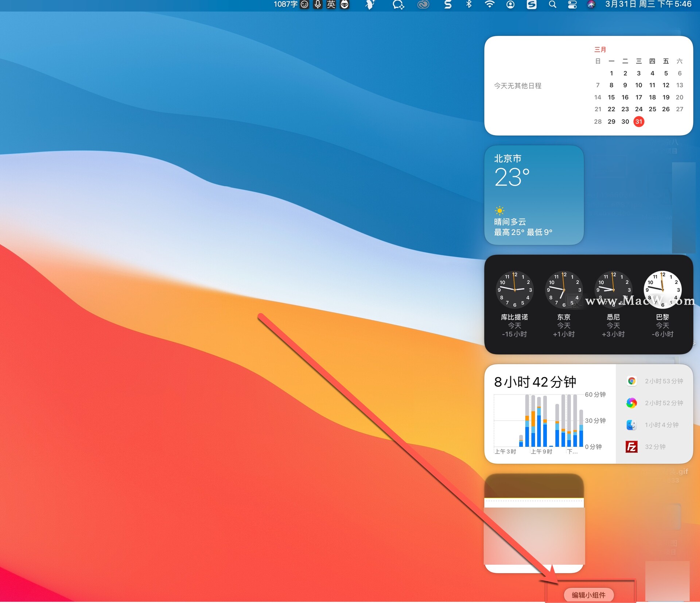The image size is (700, 603).
Task: Click the 1087字 word count item
Action: coord(285,4)
